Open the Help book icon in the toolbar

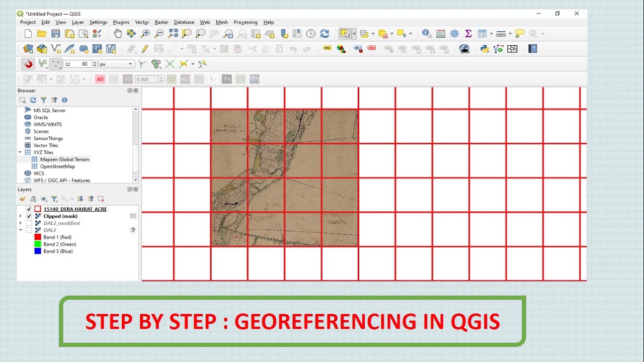[x=533, y=49]
